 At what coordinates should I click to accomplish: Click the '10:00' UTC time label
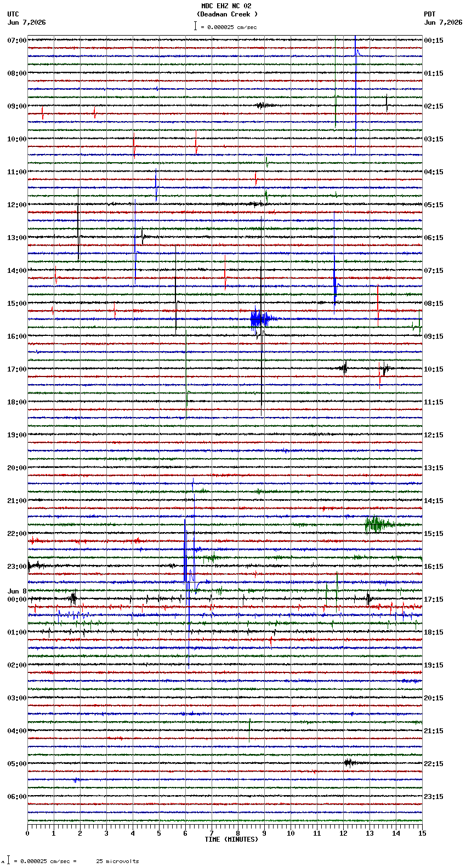17,139
